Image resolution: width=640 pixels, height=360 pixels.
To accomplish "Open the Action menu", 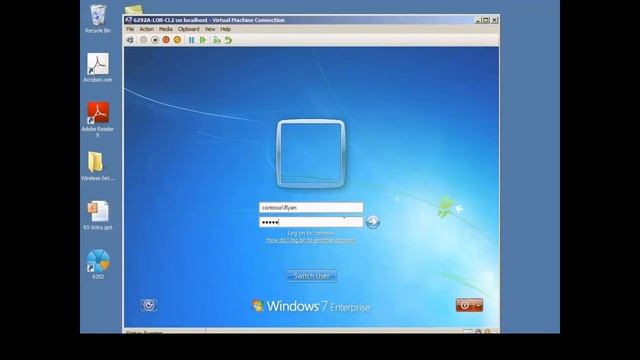I will tap(147, 29).
